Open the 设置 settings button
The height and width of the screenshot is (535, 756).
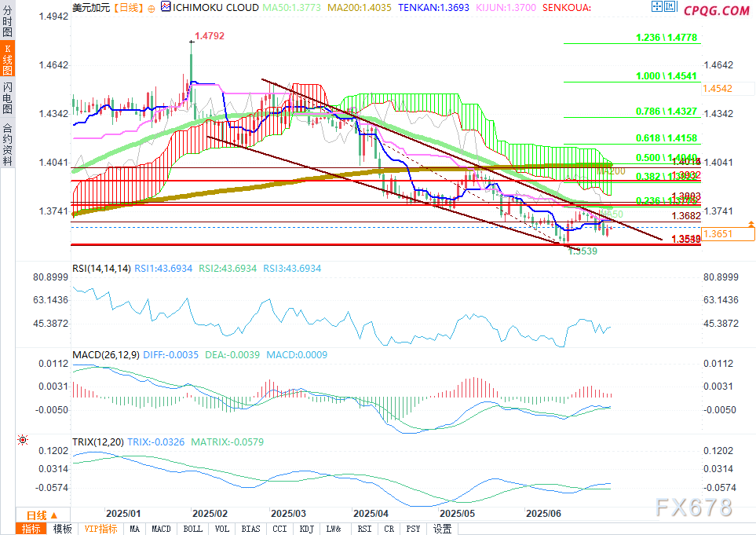point(442,529)
